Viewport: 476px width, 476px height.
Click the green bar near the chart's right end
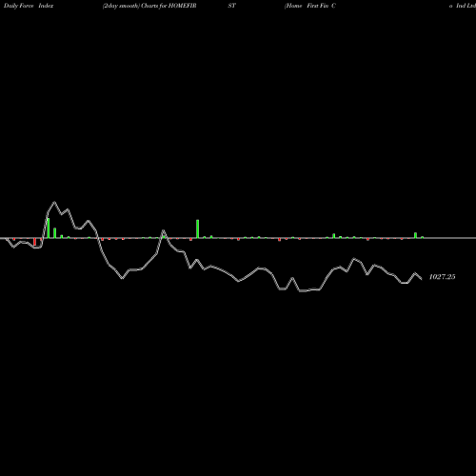point(415,235)
